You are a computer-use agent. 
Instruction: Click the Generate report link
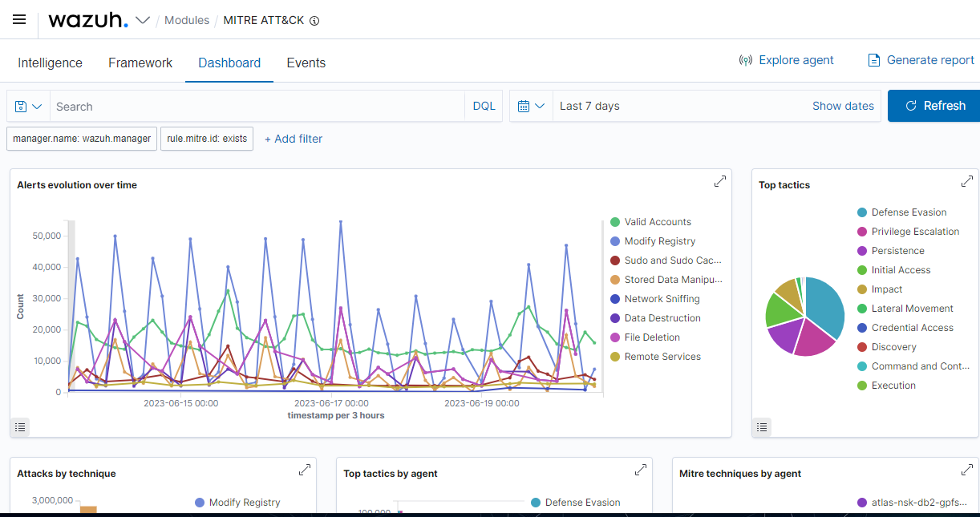921,60
